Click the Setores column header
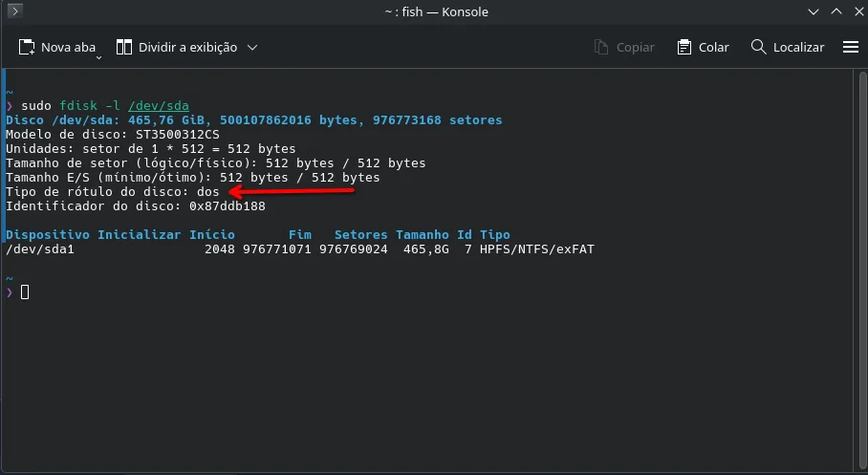 pos(361,235)
